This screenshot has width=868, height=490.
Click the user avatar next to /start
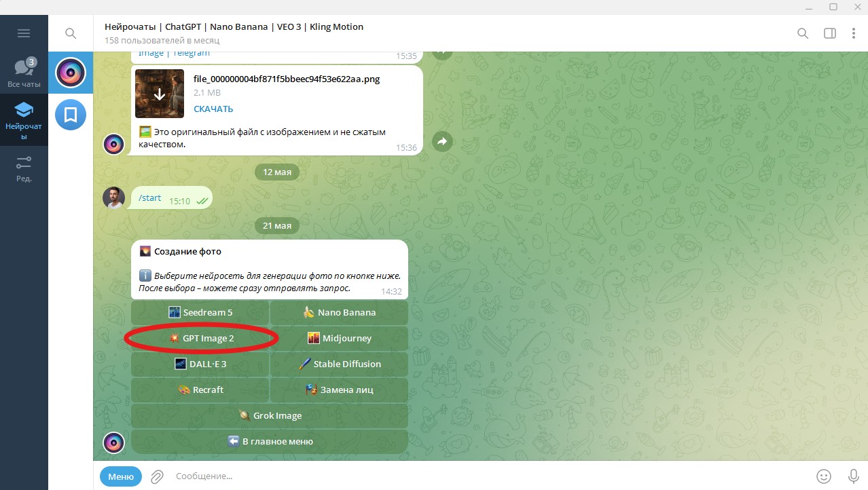[113, 197]
